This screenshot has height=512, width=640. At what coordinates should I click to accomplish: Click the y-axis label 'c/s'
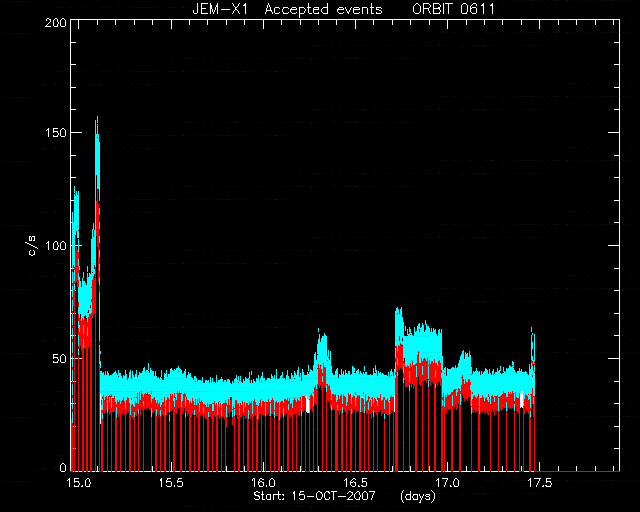(32, 246)
